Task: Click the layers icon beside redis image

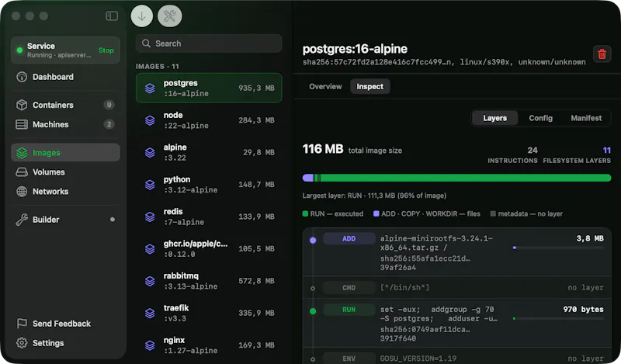Action: (x=150, y=217)
